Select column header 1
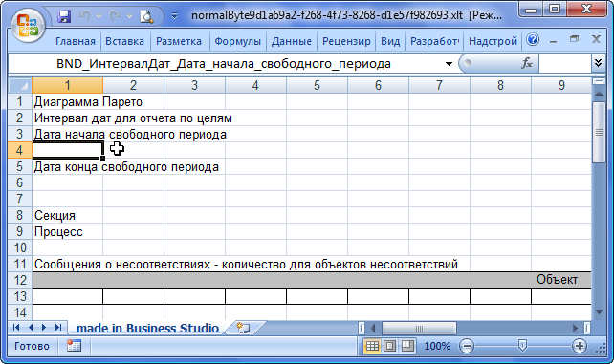This screenshot has height=364, width=614. pos(67,85)
